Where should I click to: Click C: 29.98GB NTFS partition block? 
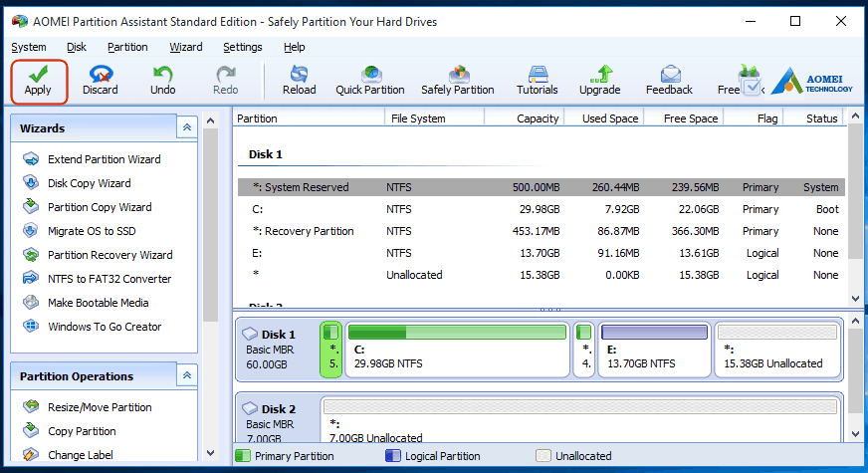tap(457, 350)
